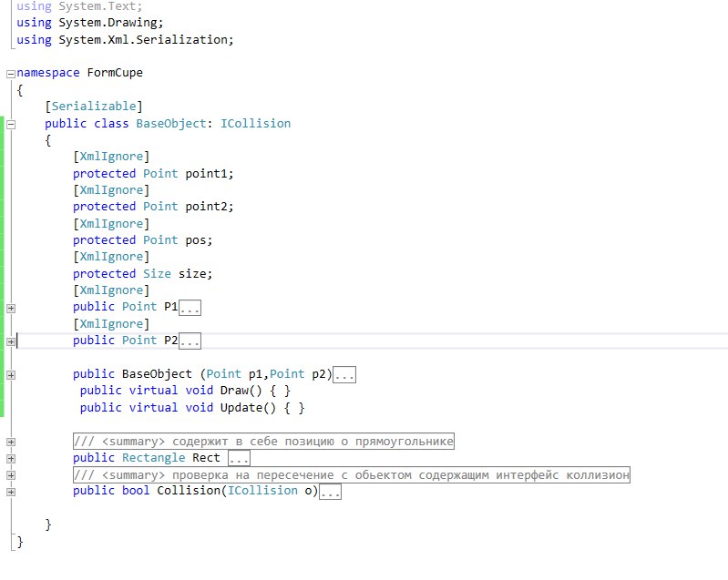Open collapsed ellipsis box after P2
Viewport: 728px width, 580px height.
(190, 341)
